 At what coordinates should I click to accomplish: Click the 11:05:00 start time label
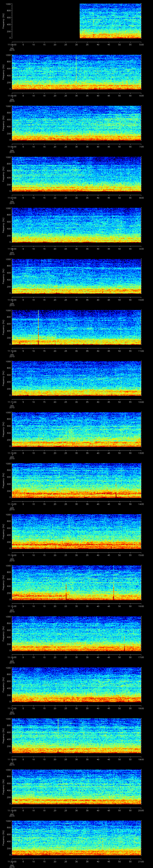[12, 96]
